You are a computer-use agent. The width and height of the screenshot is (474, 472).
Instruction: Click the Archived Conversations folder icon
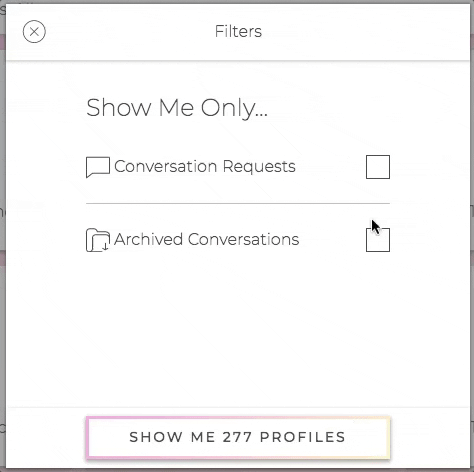point(98,240)
